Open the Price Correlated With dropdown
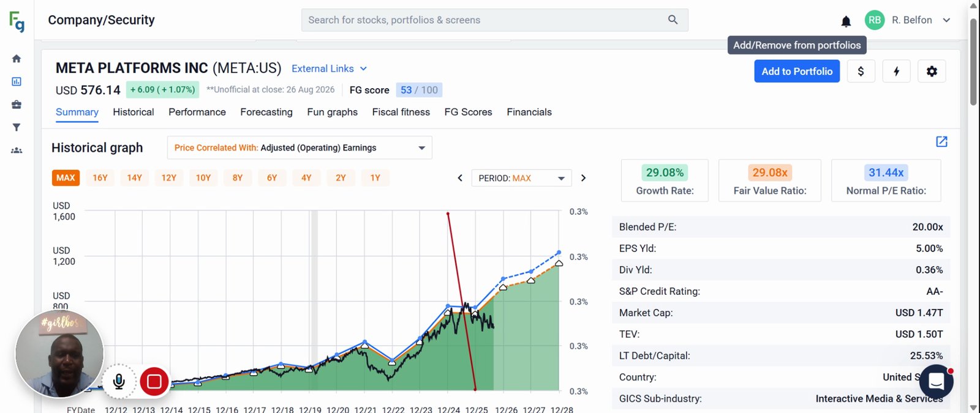 click(300, 147)
